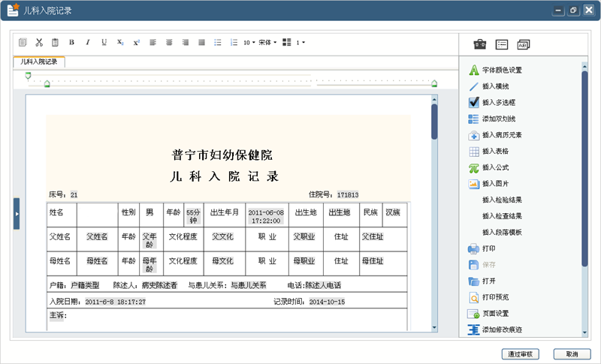This screenshot has height=364, width=601.
Task: Open the 宋体 font dropdown
Action: point(267,43)
